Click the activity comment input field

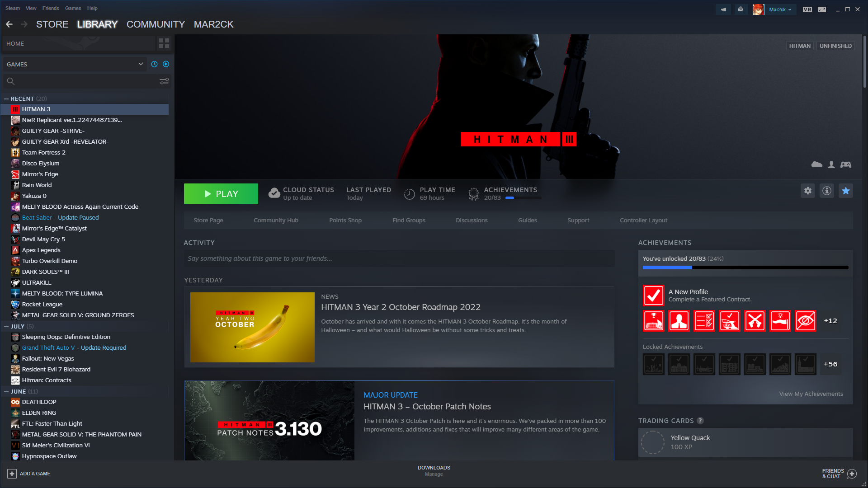(399, 258)
